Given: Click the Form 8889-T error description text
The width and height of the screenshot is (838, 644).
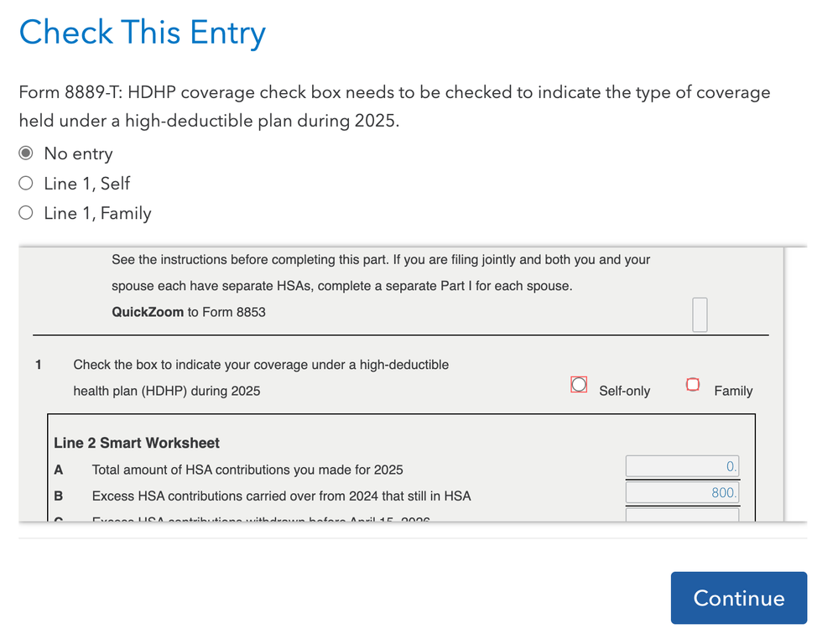Looking at the screenshot, I should click(394, 106).
